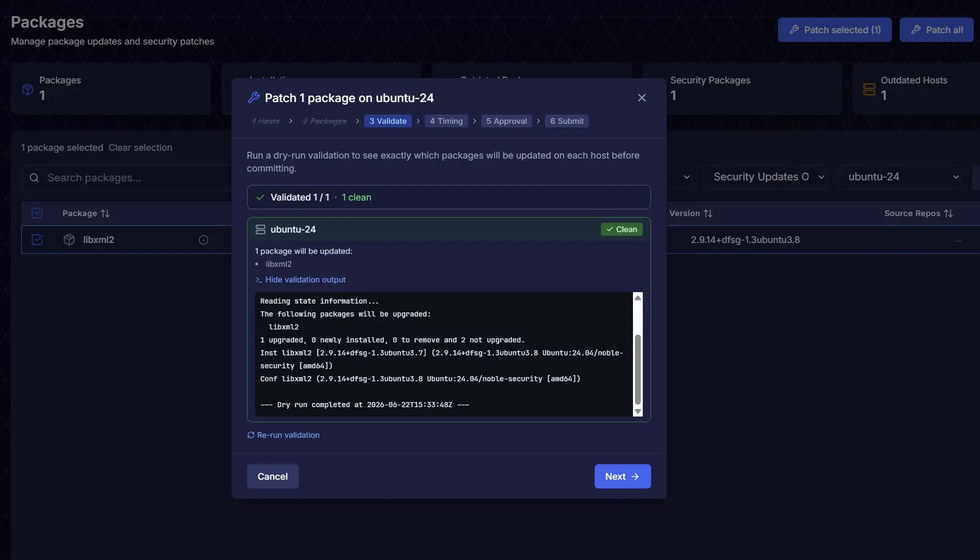
Task: Click the '1 clean' status text
Action: tap(356, 197)
